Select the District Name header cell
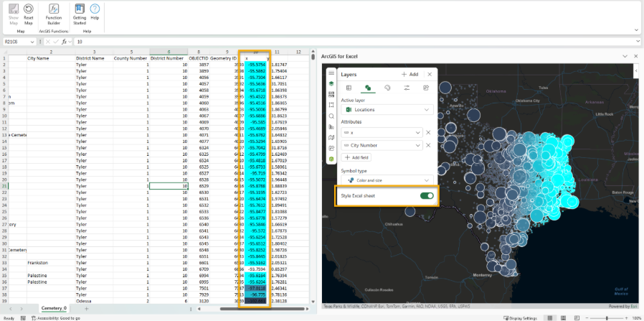The width and height of the screenshot is (644, 321). tap(94, 58)
